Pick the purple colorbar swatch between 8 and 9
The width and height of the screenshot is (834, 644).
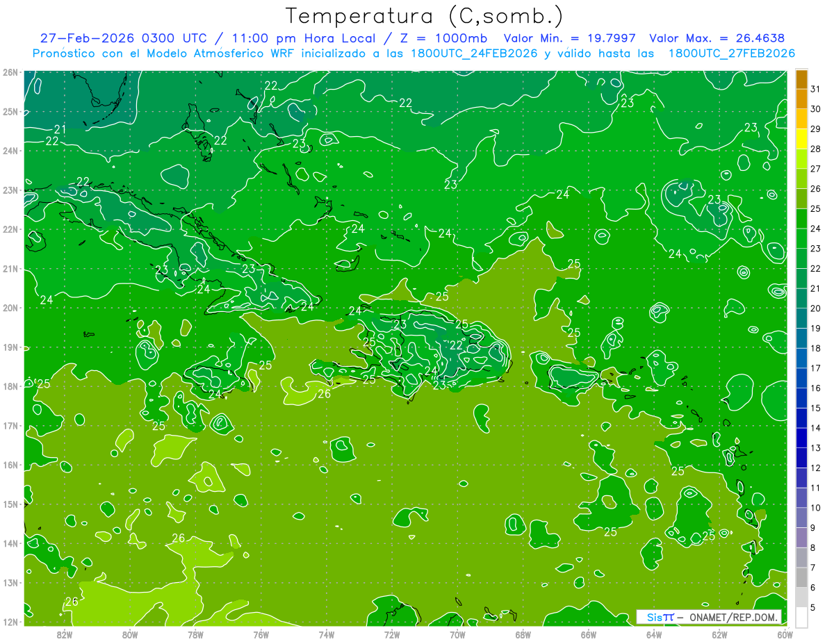pyautogui.click(x=801, y=537)
